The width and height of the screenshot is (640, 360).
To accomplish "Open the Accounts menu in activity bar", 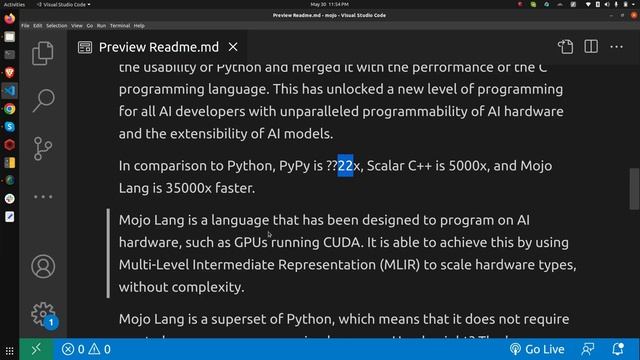I will (43, 267).
